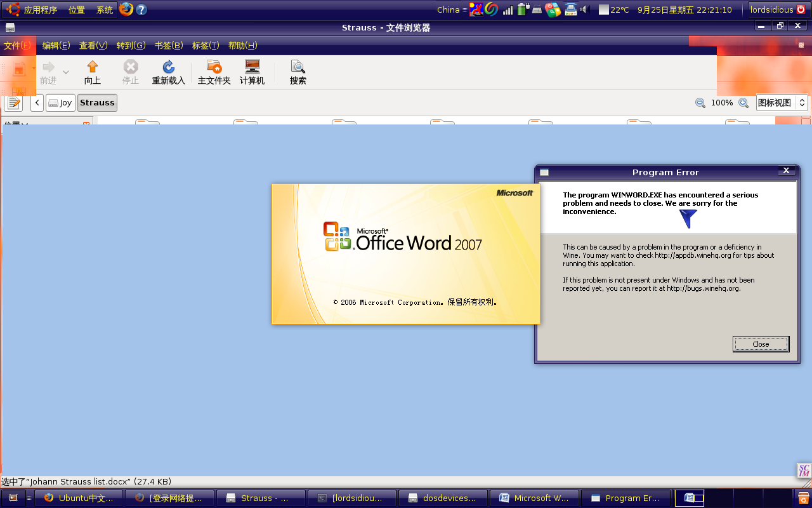The width and height of the screenshot is (812, 508).
Task: Click Close in Program Error dialog
Action: [x=761, y=344]
